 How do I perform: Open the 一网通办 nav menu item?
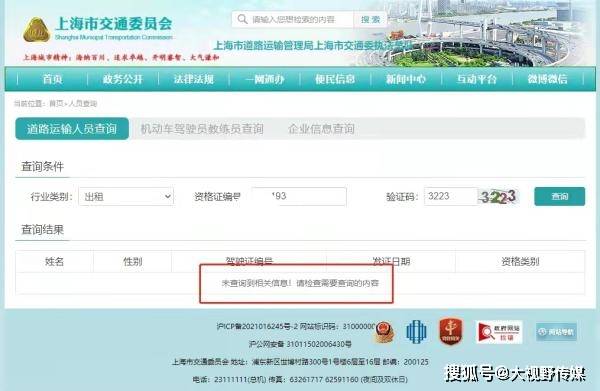[264, 79]
